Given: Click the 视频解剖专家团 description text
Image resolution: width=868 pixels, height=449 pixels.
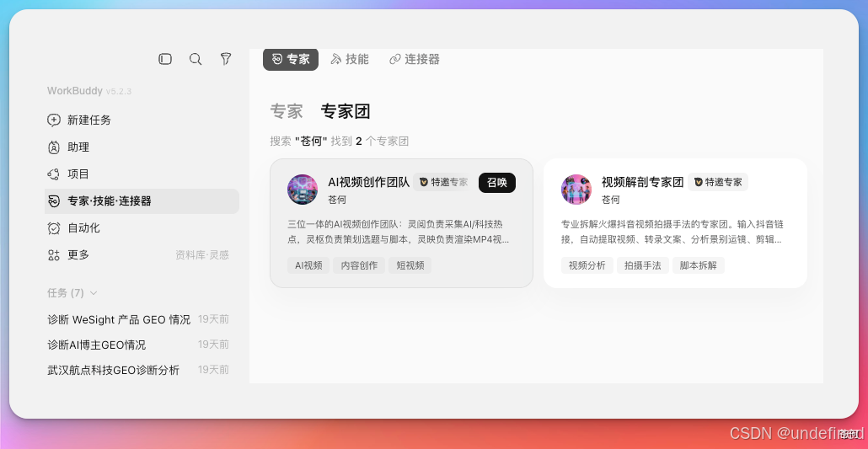Looking at the screenshot, I should (x=672, y=232).
